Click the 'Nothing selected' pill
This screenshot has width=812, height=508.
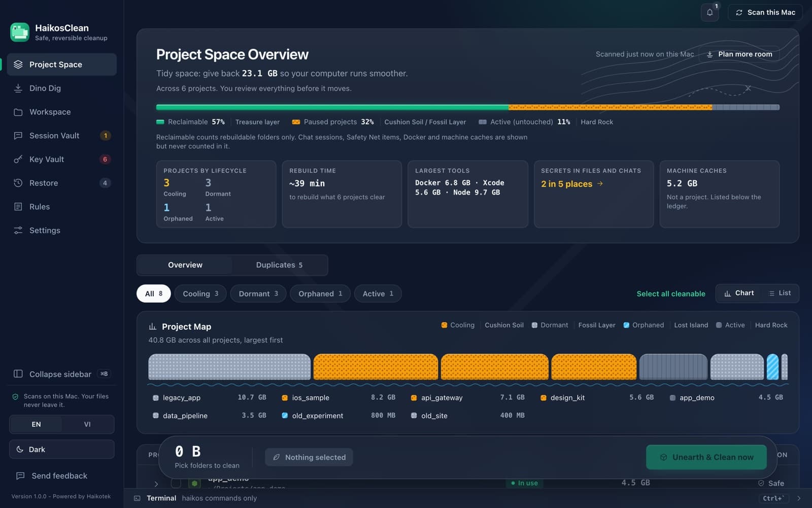tap(309, 457)
